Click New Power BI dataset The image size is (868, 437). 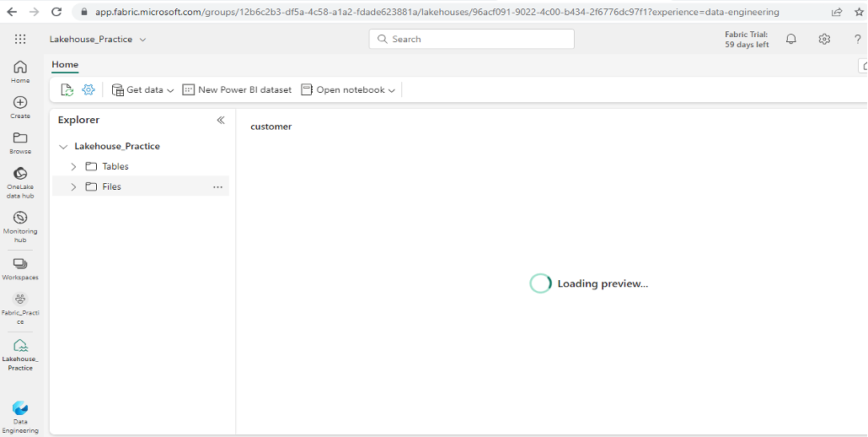tap(237, 89)
